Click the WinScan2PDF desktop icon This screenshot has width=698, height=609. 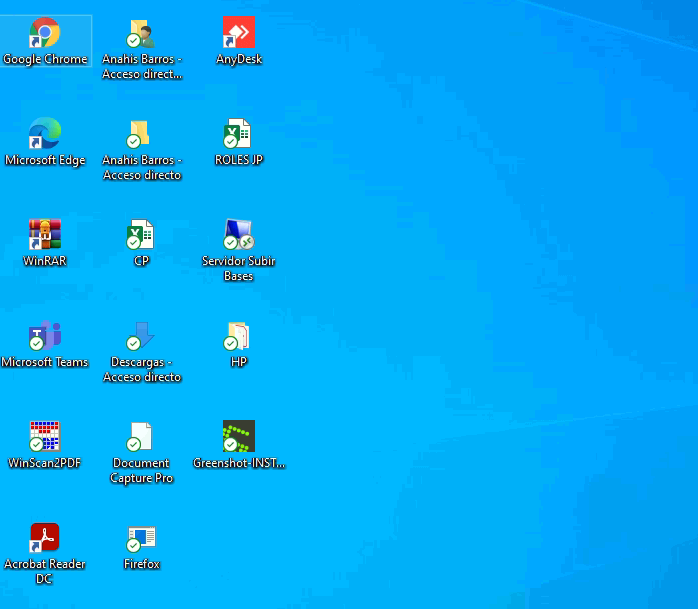click(45, 436)
